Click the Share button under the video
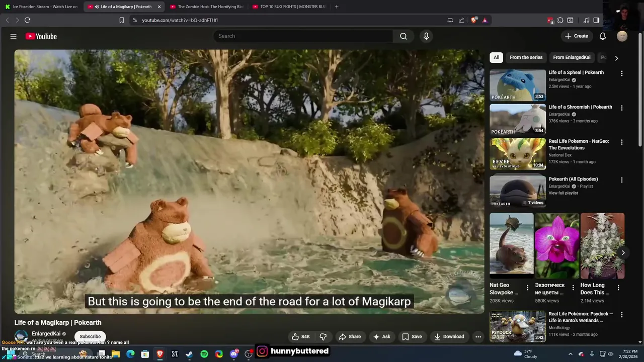Image resolution: width=644 pixels, height=362 pixels. click(350, 337)
